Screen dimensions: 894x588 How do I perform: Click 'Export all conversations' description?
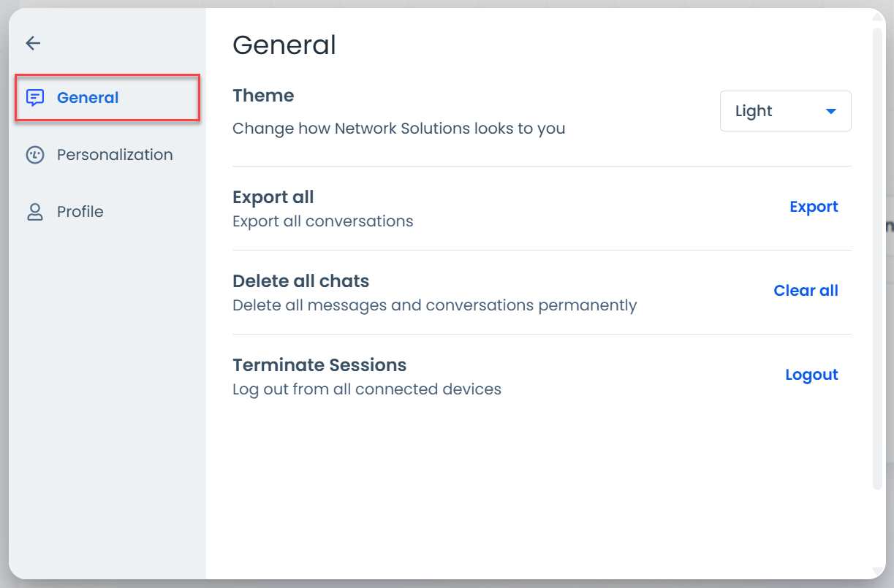[x=322, y=221]
